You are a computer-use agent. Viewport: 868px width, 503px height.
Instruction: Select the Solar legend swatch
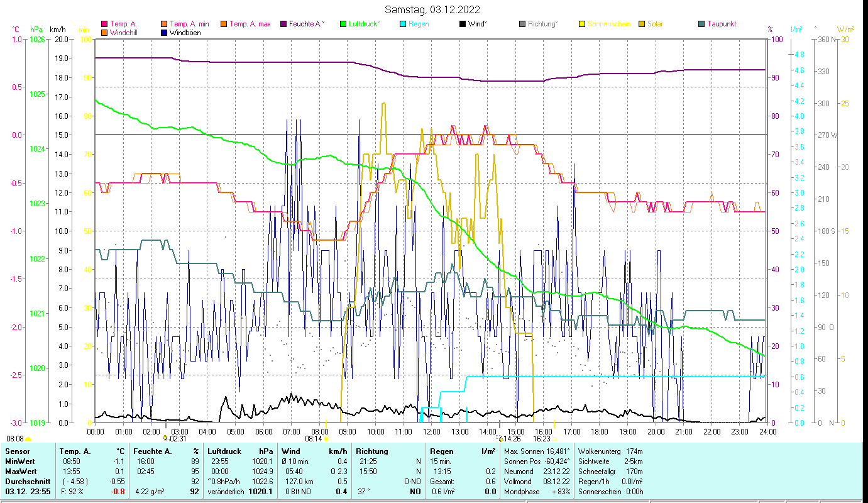[642, 25]
